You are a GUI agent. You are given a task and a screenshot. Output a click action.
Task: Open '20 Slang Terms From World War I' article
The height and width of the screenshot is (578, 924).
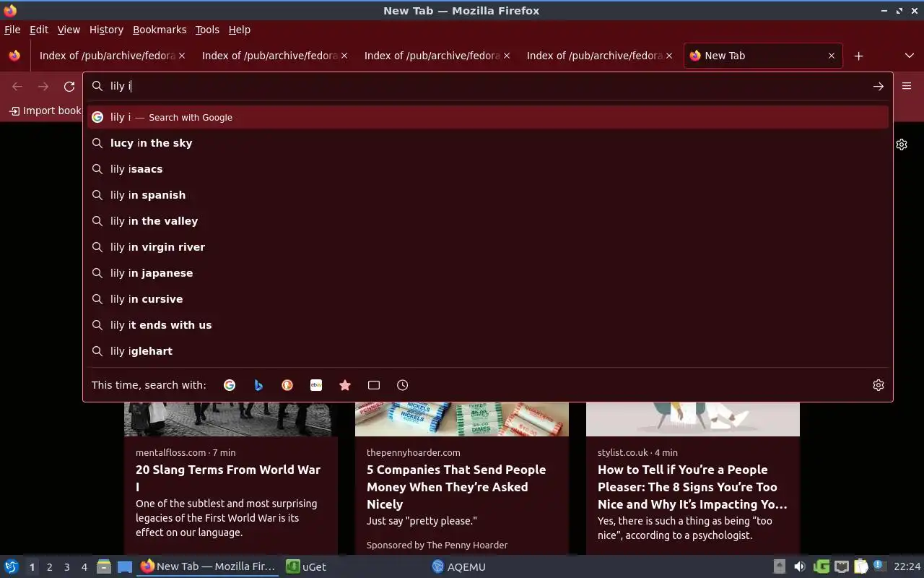(228, 478)
